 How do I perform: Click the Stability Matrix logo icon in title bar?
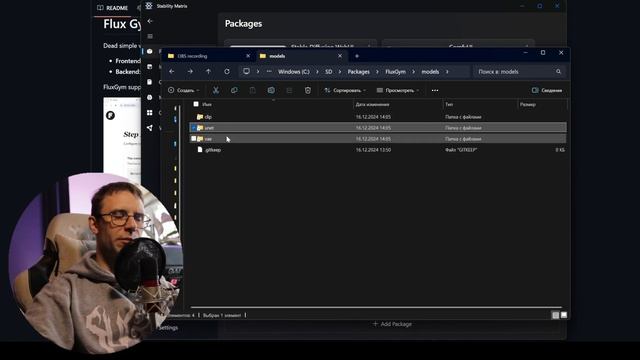[x=149, y=6]
